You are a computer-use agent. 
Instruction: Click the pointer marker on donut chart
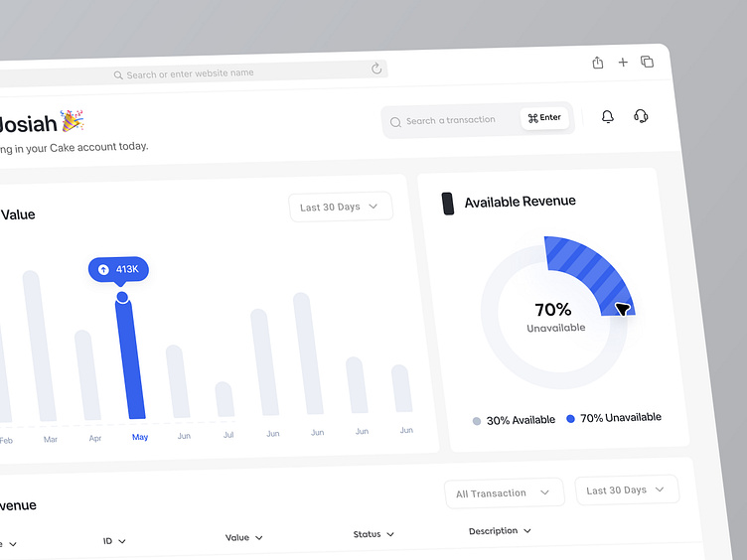click(x=623, y=309)
